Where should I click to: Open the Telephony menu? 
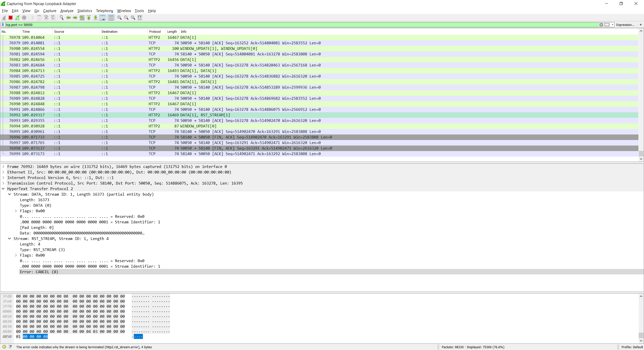(104, 11)
